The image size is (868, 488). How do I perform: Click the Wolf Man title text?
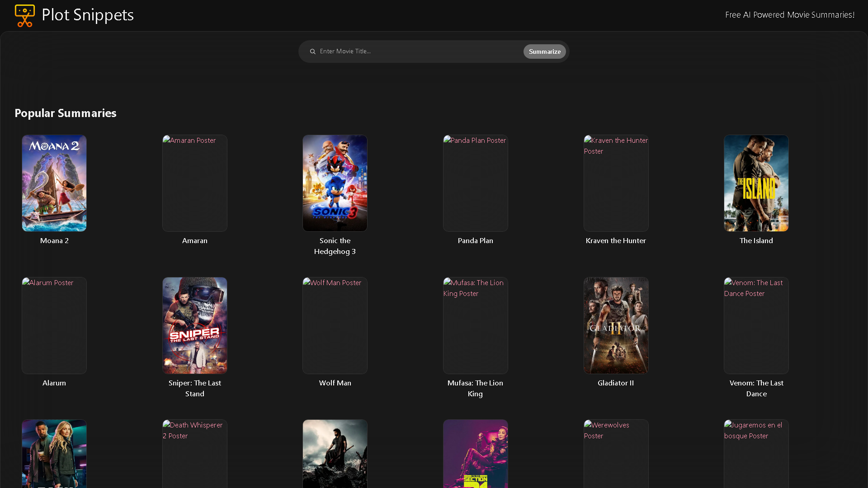(335, 383)
